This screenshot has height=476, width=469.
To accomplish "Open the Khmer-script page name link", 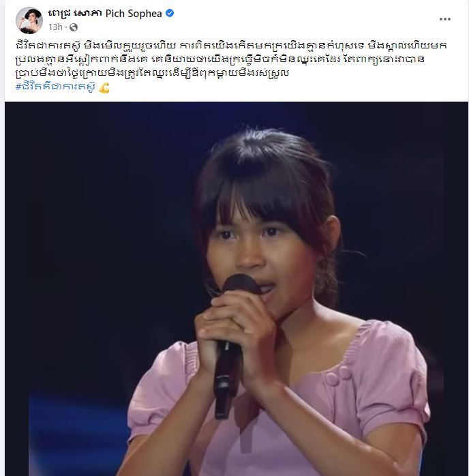I will (x=74, y=14).
